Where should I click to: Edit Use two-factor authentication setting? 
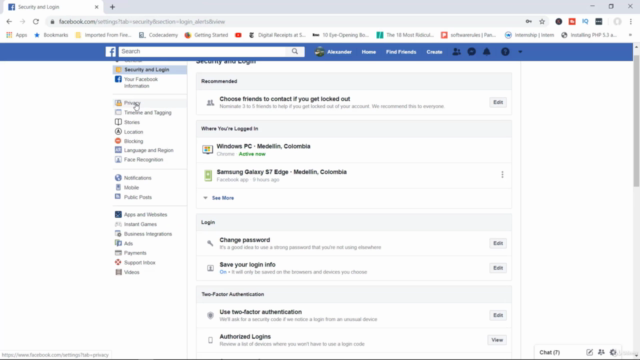click(x=498, y=315)
